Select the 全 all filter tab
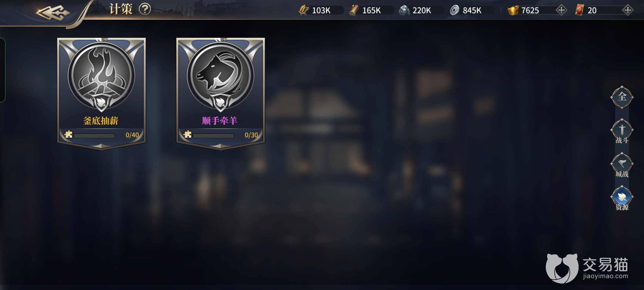644x290 pixels. coord(622,97)
